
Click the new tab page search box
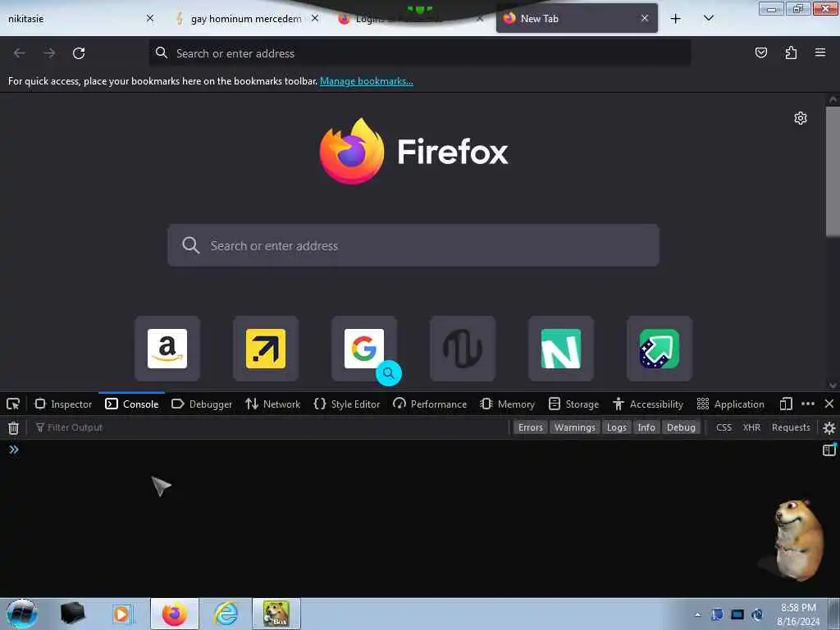pyautogui.click(x=413, y=245)
